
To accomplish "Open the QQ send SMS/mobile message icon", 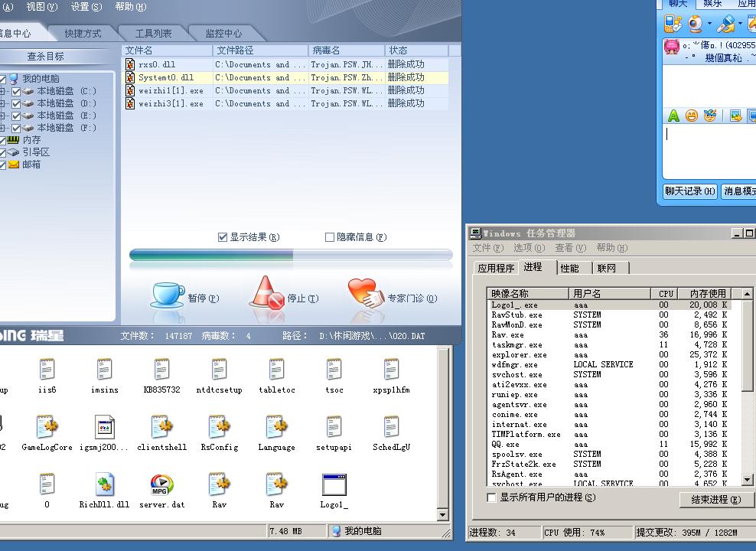I will (x=673, y=23).
